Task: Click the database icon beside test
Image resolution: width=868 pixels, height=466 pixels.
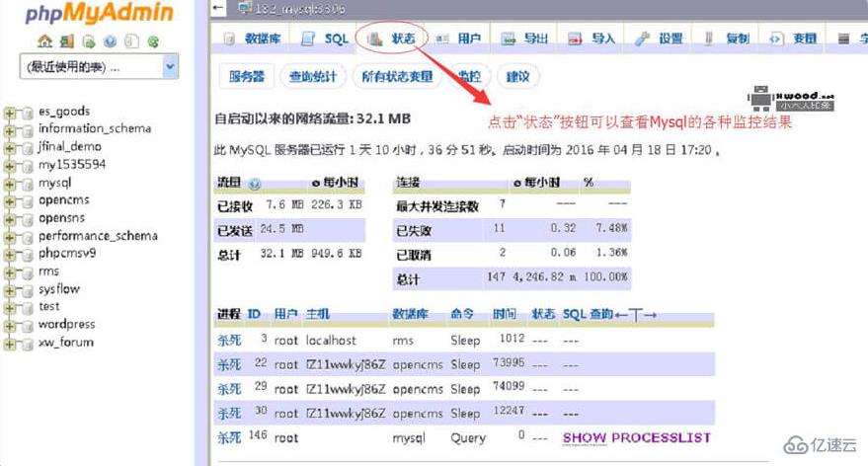Action: (x=27, y=308)
